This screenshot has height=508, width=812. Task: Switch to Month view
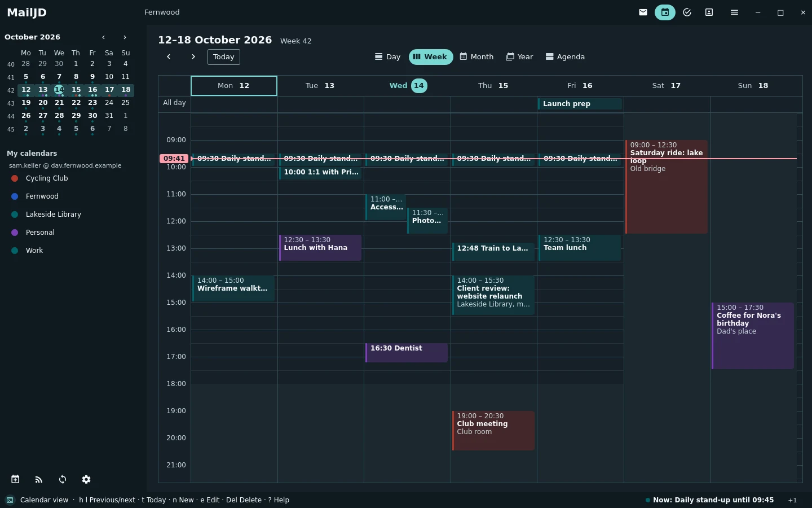tap(476, 57)
